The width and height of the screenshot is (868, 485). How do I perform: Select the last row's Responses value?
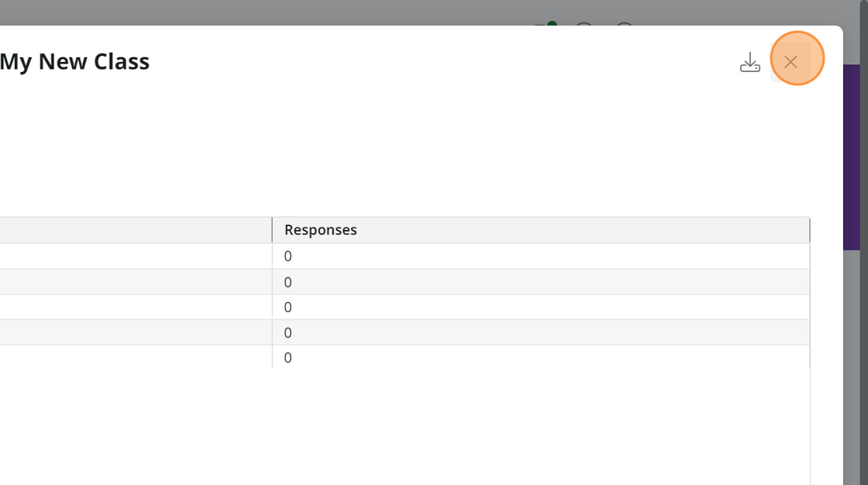point(288,358)
